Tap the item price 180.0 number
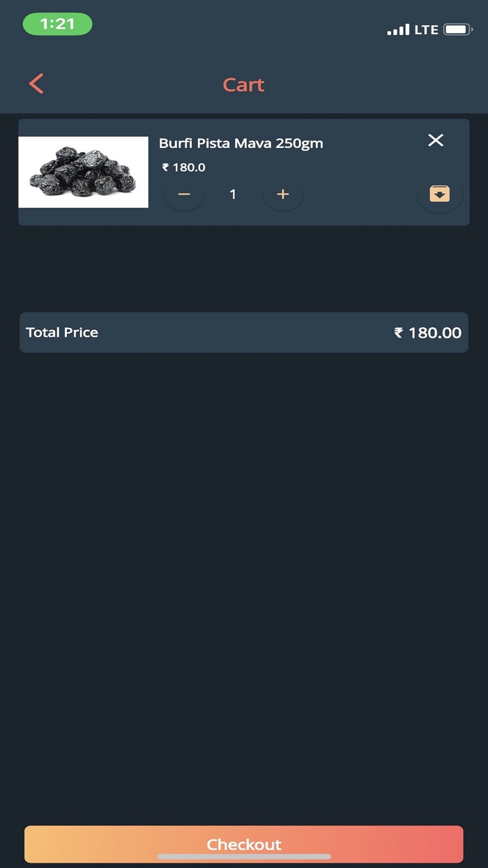 click(189, 167)
